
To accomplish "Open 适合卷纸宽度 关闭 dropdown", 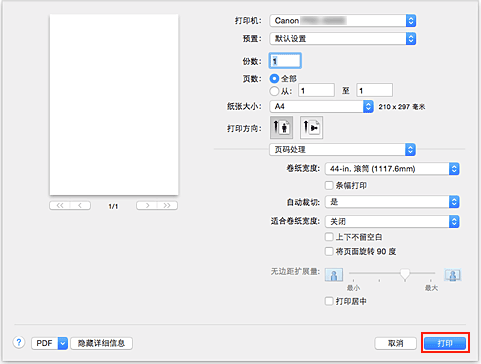I will tap(392, 222).
